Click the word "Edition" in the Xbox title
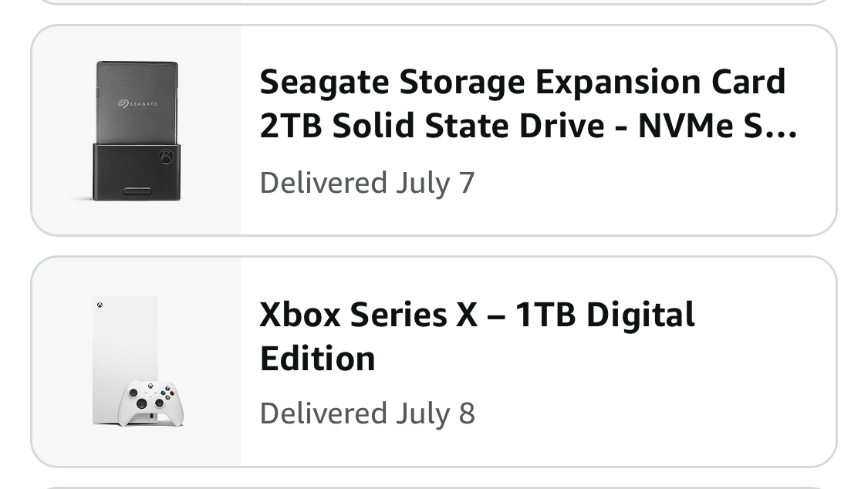The width and height of the screenshot is (868, 489). click(x=317, y=359)
